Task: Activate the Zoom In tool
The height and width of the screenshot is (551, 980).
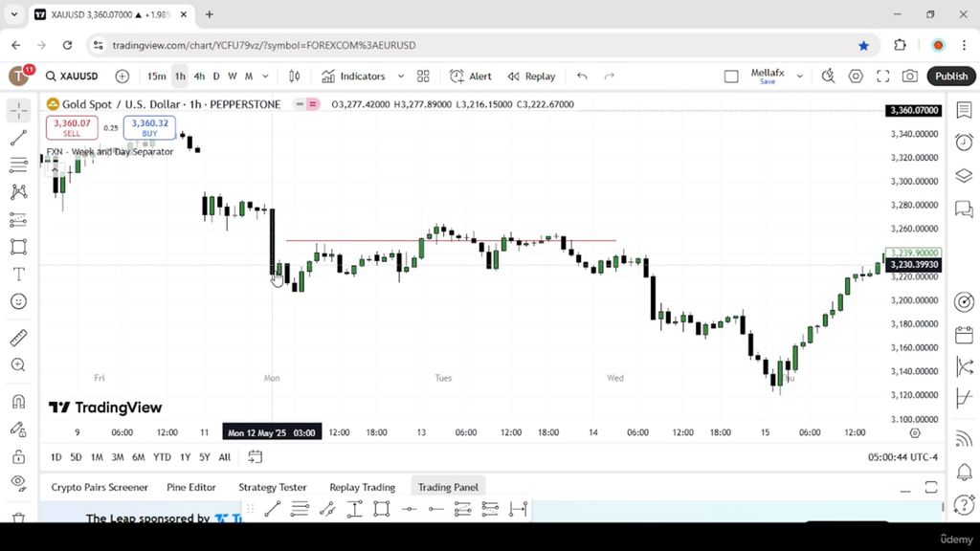Action: pos(19,364)
